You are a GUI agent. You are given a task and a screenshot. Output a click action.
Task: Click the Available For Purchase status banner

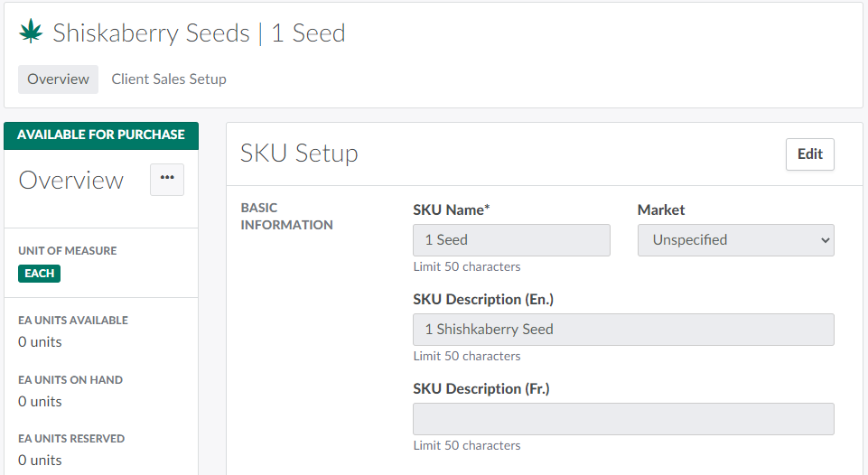pyautogui.click(x=101, y=135)
